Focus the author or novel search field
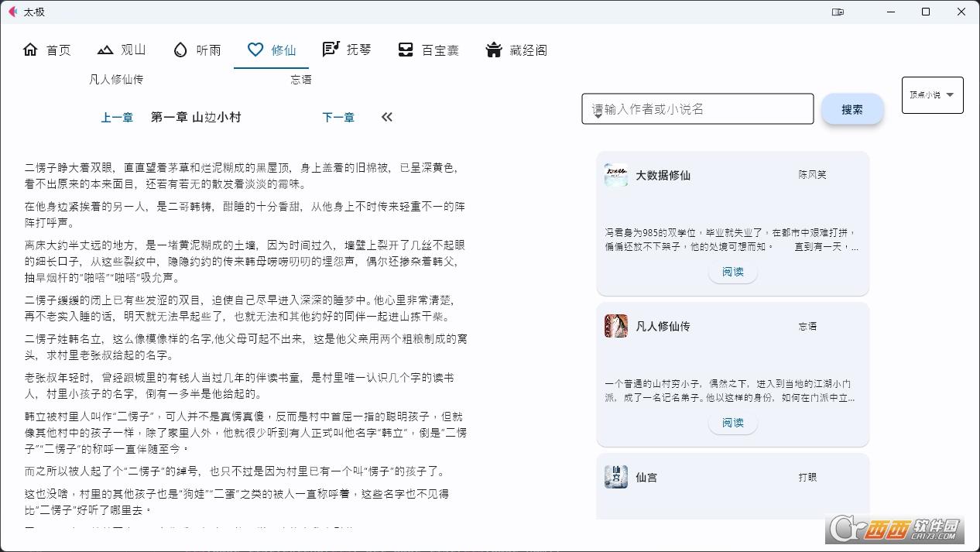This screenshot has width=980, height=552. (697, 109)
